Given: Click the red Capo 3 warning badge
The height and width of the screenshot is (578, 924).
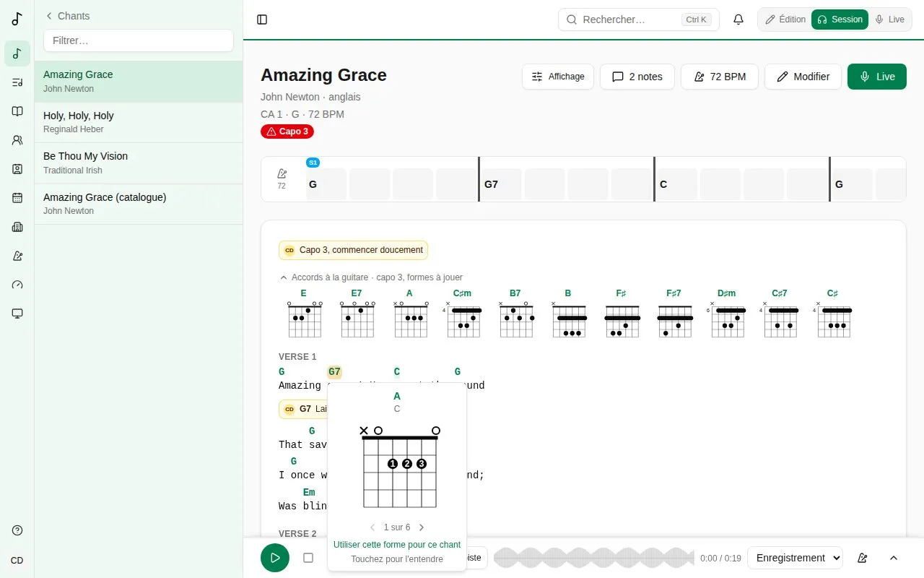Looking at the screenshot, I should coord(287,131).
